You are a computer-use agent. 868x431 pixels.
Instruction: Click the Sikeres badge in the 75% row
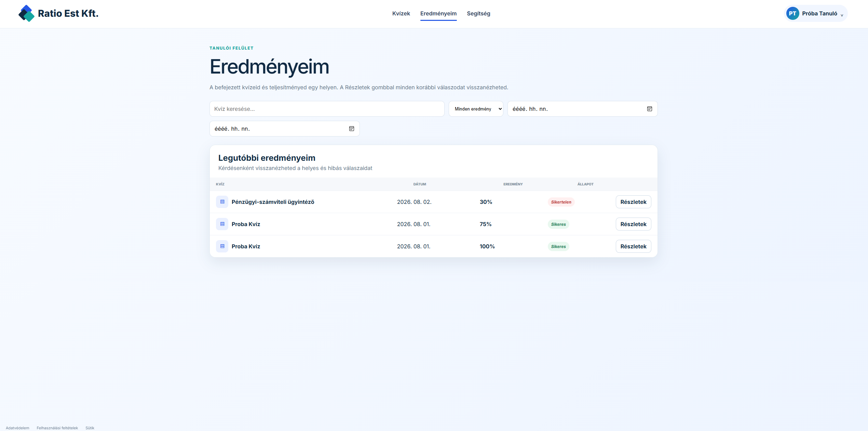pyautogui.click(x=558, y=224)
